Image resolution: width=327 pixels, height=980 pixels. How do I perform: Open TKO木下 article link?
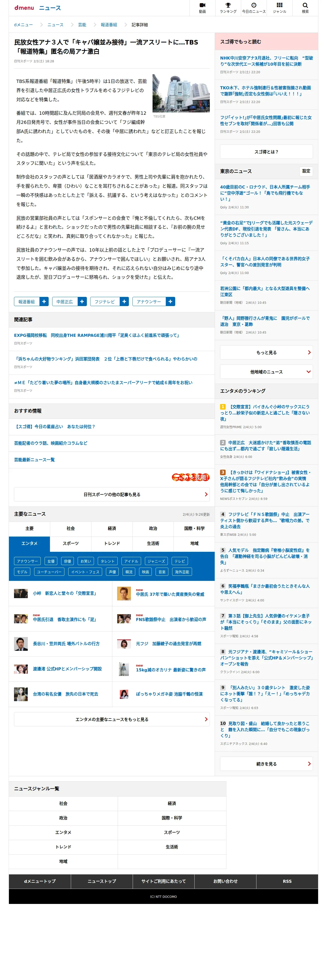(x=265, y=91)
